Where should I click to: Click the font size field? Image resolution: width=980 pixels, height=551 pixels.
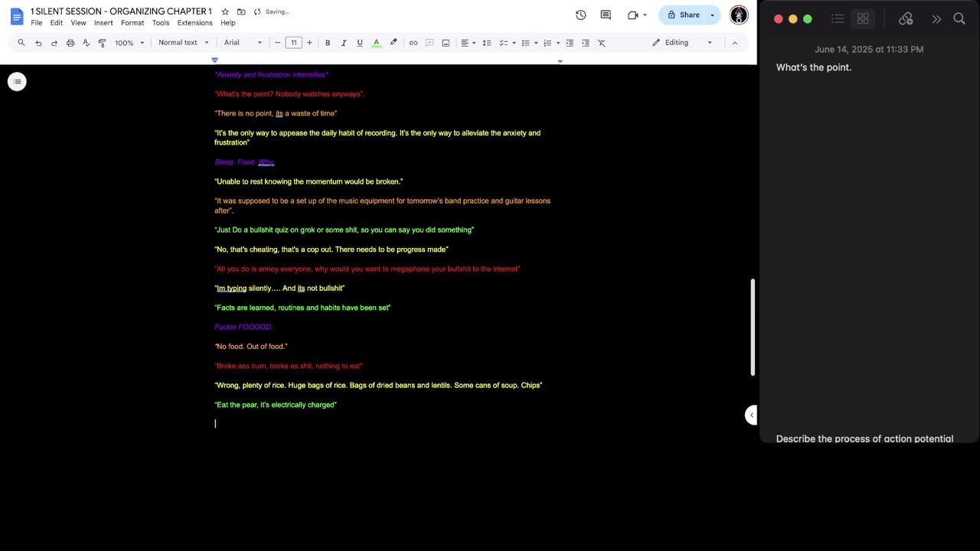pyautogui.click(x=293, y=43)
